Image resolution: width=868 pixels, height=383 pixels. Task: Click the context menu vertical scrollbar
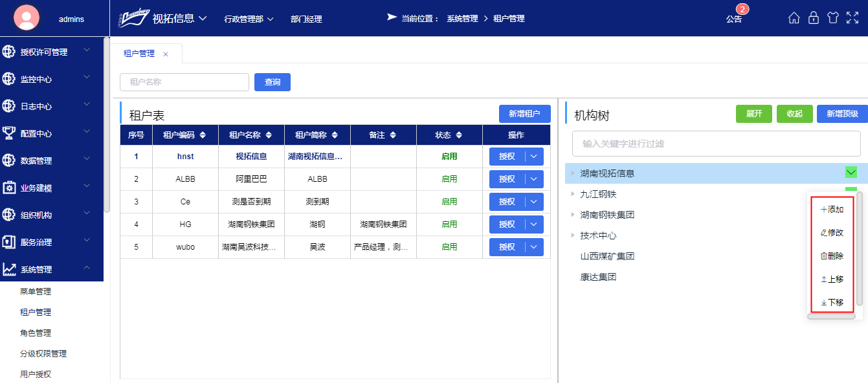[x=860, y=248]
